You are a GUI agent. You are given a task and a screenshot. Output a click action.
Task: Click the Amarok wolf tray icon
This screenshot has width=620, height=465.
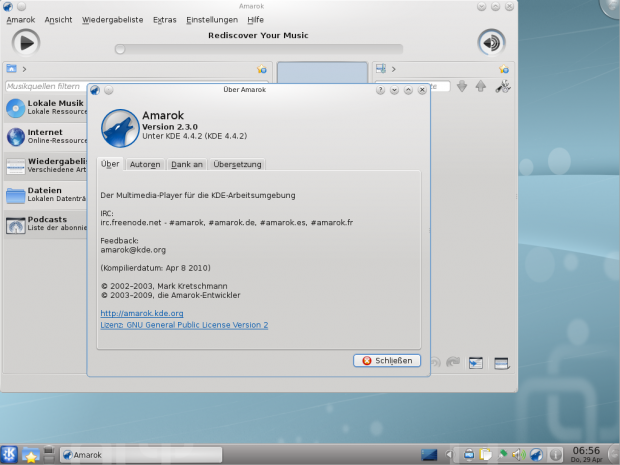[536, 455]
